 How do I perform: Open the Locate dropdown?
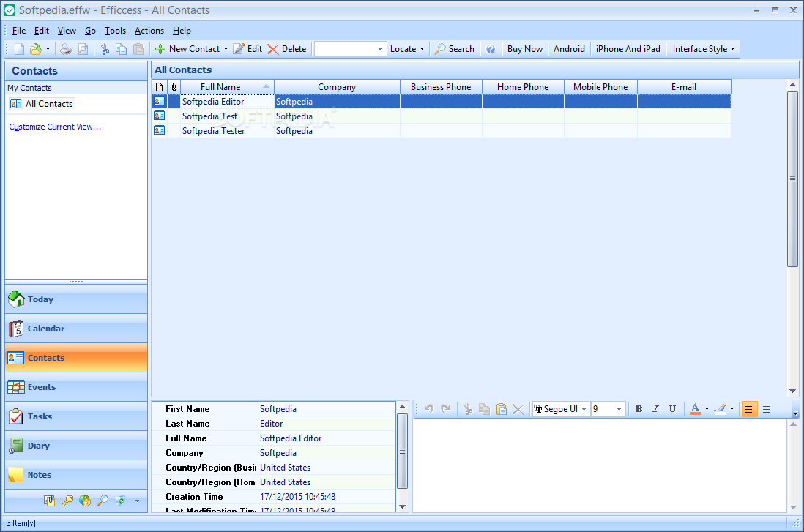pos(407,49)
